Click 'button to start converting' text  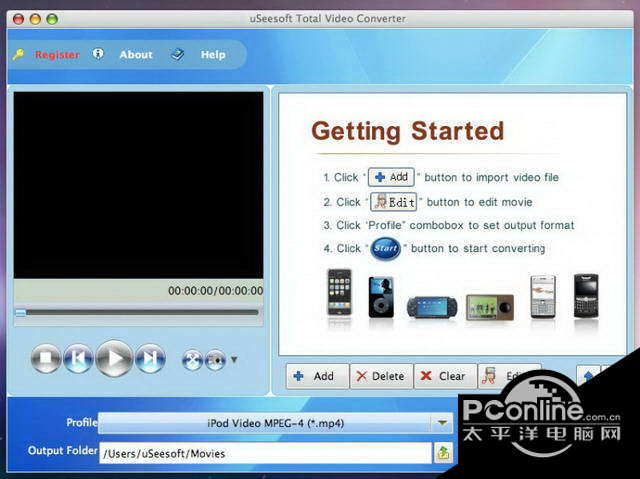(x=478, y=248)
